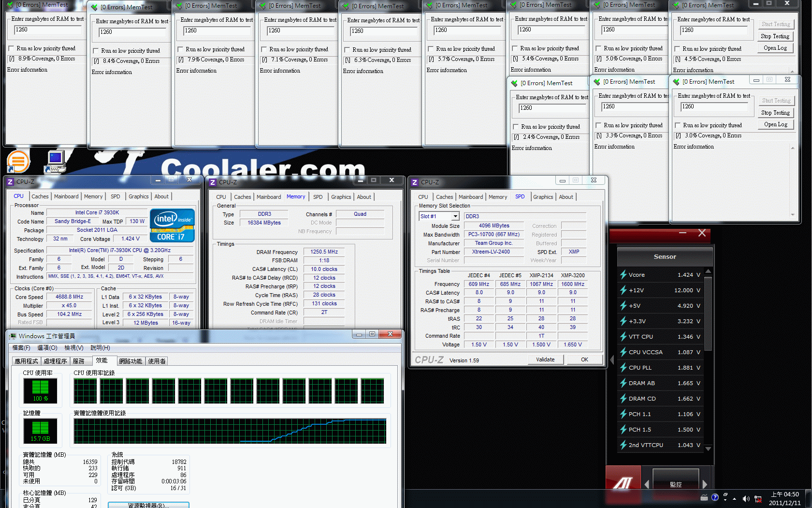Switch to the 處理程序 tab in Task Manager

pos(55,361)
